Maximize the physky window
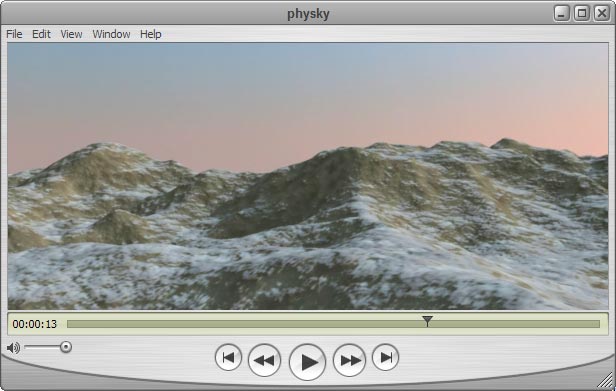The width and height of the screenshot is (616, 391). click(x=582, y=13)
